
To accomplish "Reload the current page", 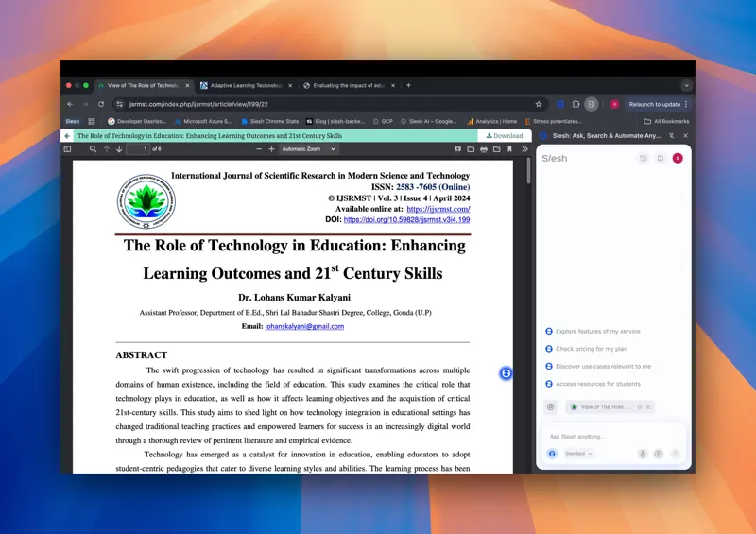I will click(101, 104).
